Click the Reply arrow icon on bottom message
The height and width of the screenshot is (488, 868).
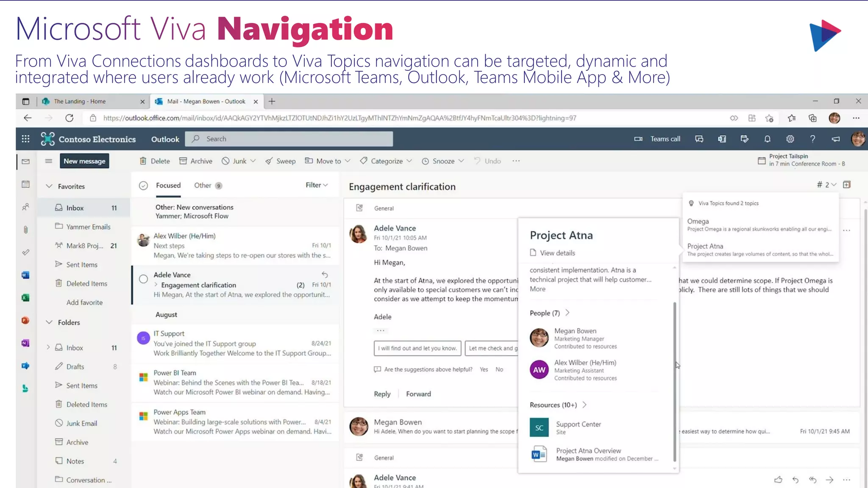[x=795, y=480]
